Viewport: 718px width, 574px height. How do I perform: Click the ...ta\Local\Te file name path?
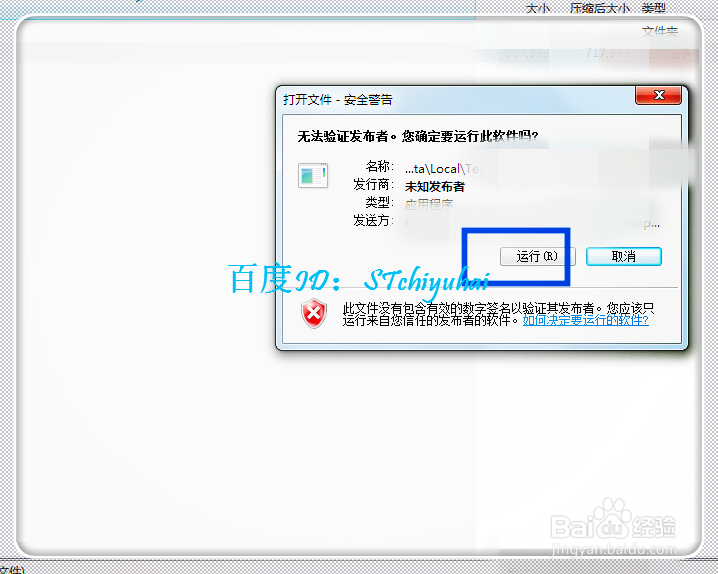[x=442, y=169]
